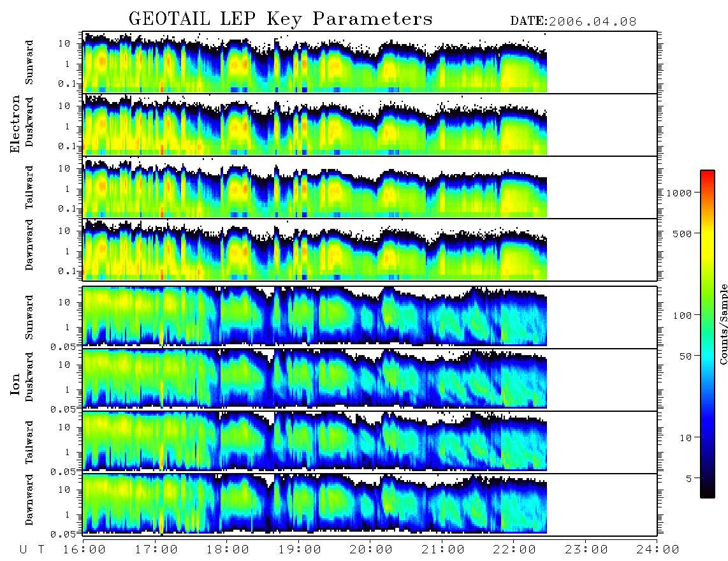Select the 'Tailward' label of the Ion group
This screenshot has height=561, width=728.
[x=29, y=442]
